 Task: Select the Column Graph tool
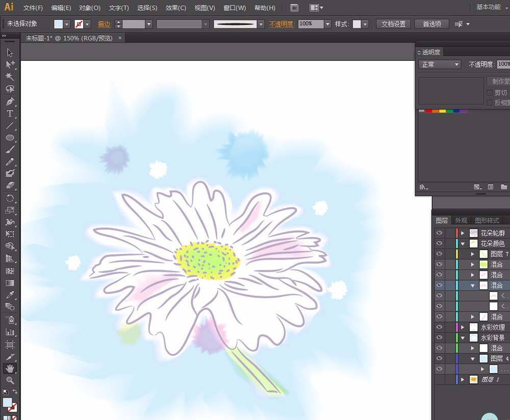coord(10,332)
